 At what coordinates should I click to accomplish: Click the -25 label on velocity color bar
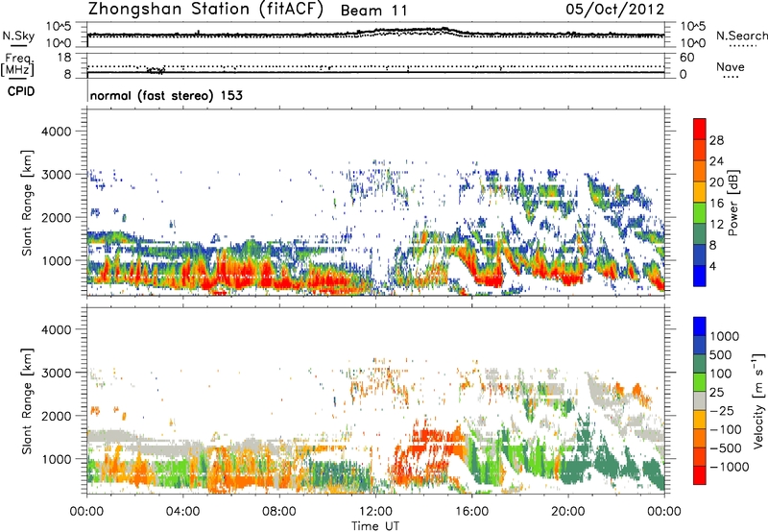(x=722, y=411)
